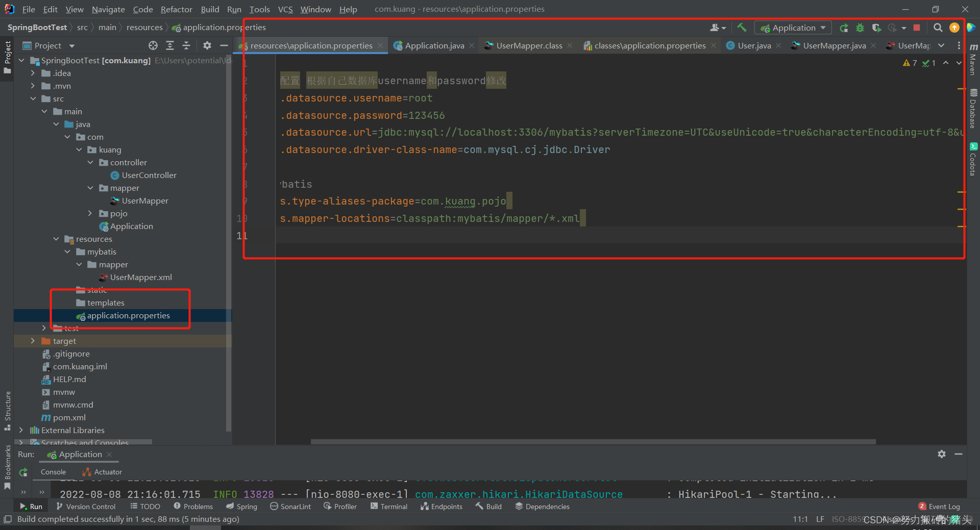Open editor tabs overflow menu icon
This screenshot has height=530, width=980.
point(959,45)
